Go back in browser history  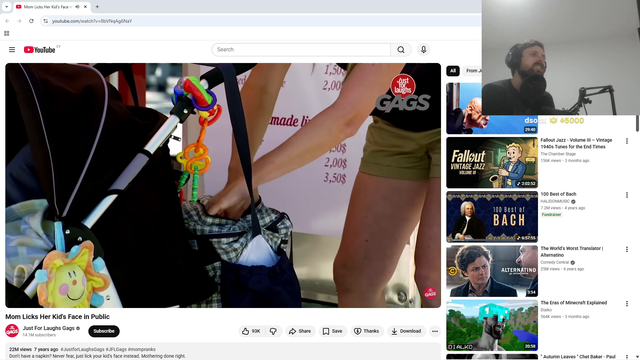pos(7,21)
